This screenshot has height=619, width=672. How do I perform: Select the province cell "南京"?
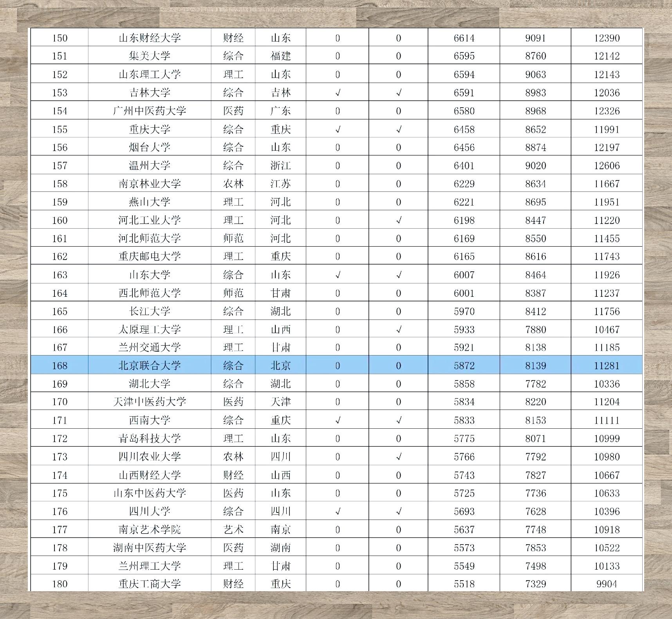click(280, 529)
